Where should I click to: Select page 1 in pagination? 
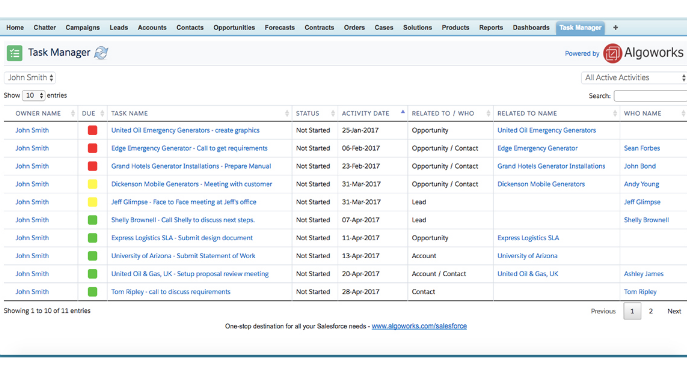point(632,311)
